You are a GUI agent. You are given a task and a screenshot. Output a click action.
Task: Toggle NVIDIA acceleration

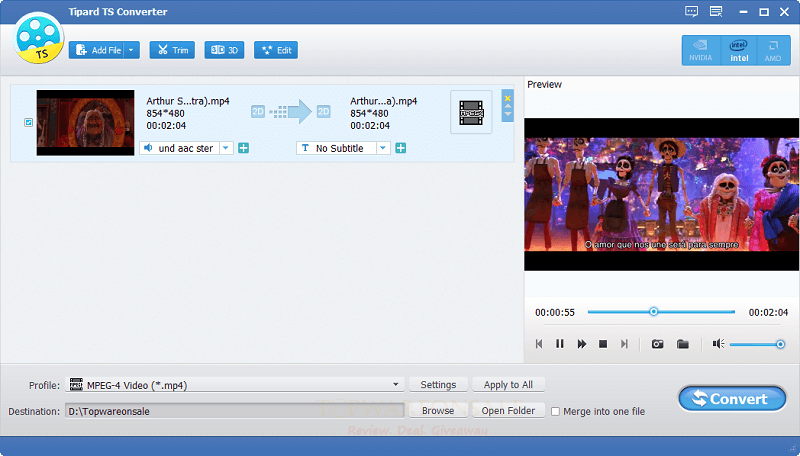701,50
